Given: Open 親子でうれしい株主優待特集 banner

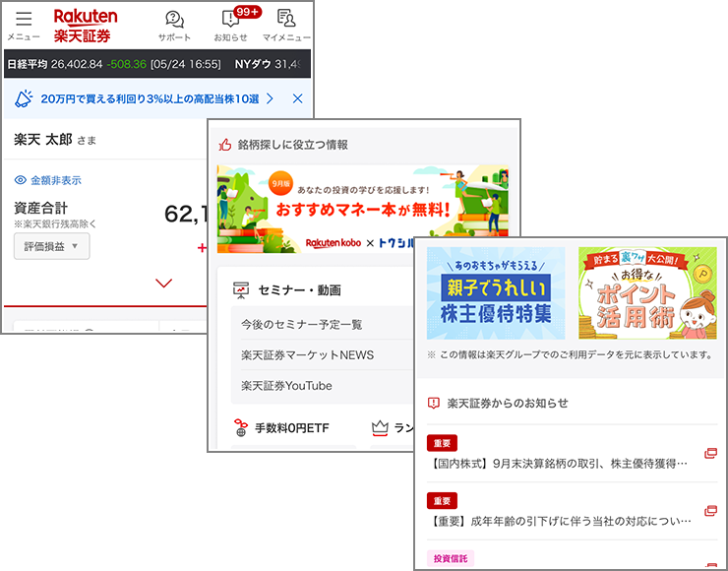Looking at the screenshot, I should (496, 293).
